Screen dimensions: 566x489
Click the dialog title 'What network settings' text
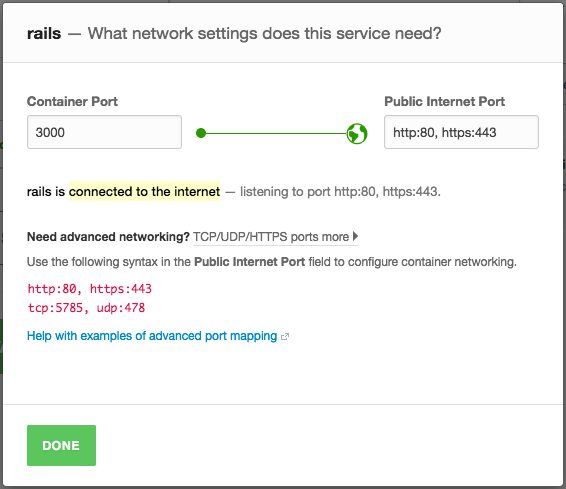(265, 34)
